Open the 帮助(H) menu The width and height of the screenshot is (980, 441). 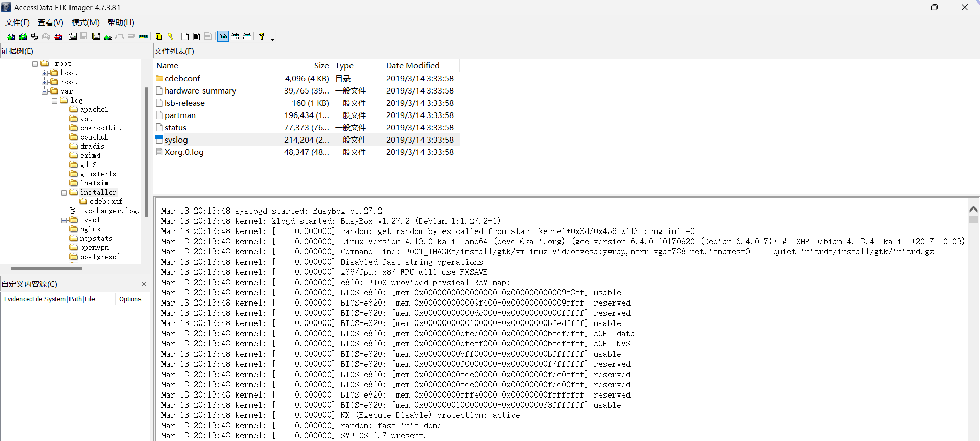121,22
